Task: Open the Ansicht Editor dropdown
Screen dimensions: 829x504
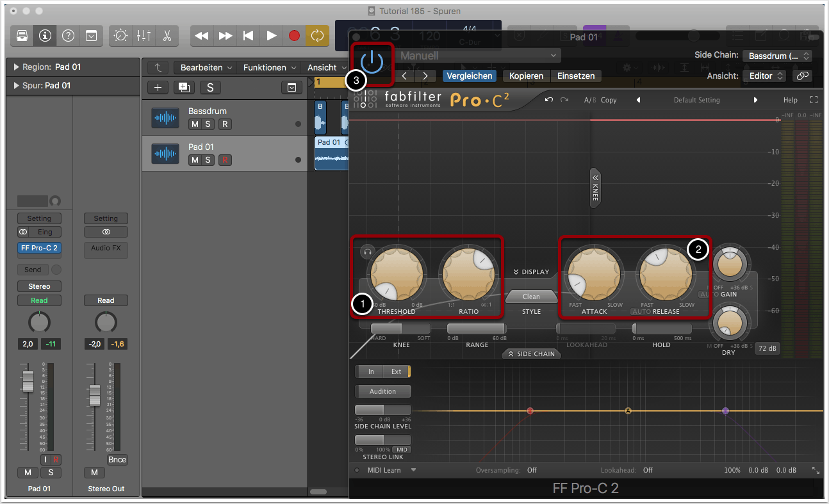Action: click(767, 76)
